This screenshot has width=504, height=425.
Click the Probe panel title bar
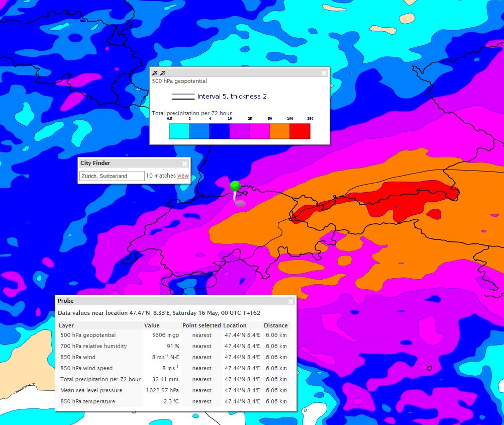tap(171, 301)
